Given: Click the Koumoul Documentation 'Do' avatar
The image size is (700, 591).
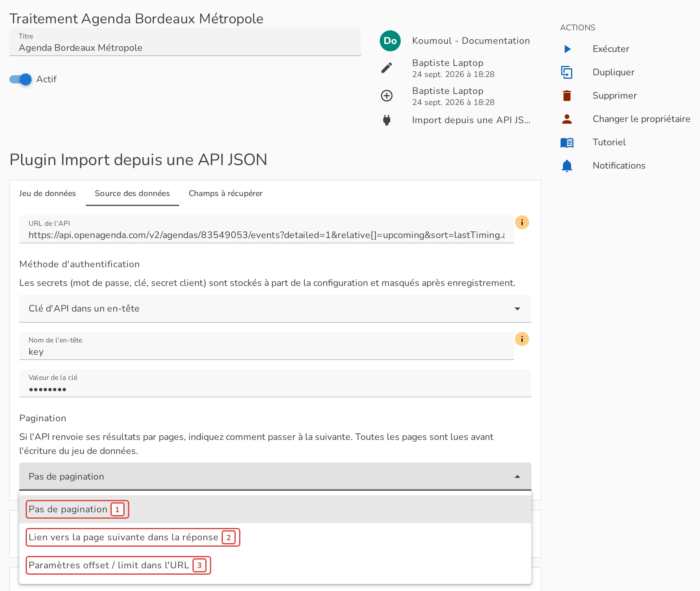Looking at the screenshot, I should (390, 41).
